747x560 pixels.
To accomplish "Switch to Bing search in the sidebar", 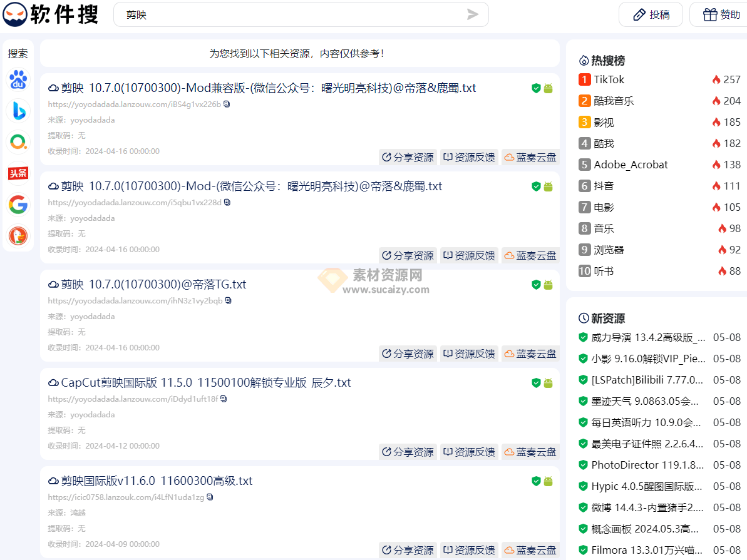I will click(18, 111).
